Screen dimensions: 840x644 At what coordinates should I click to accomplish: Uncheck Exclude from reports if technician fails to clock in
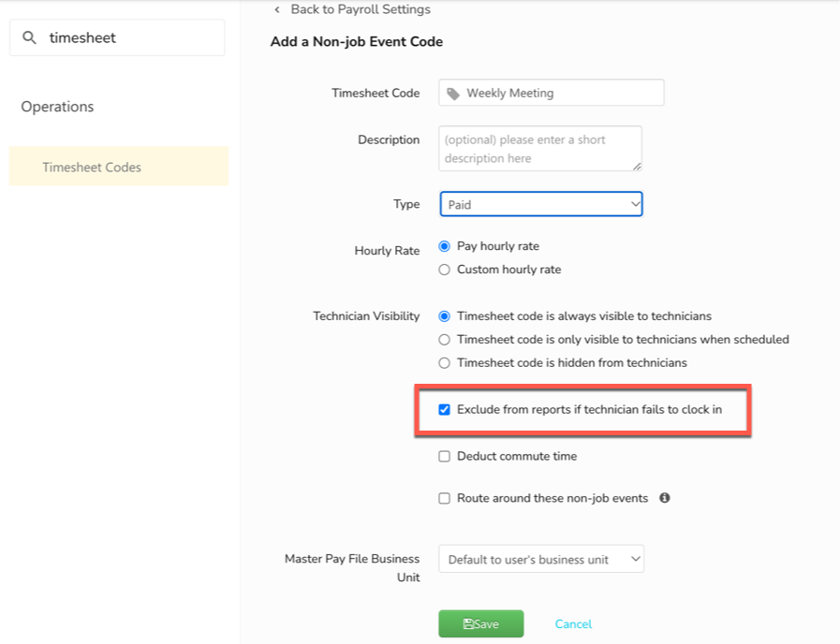click(445, 409)
